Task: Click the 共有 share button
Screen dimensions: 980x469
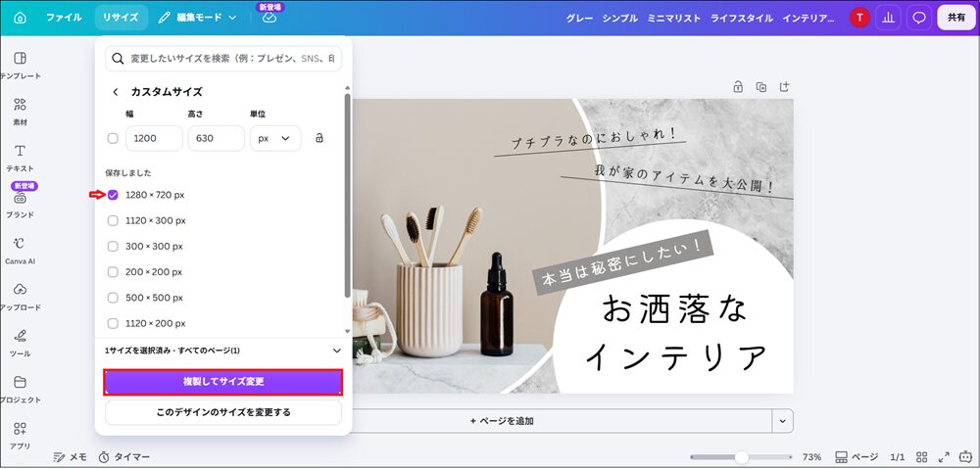Action: [x=956, y=18]
